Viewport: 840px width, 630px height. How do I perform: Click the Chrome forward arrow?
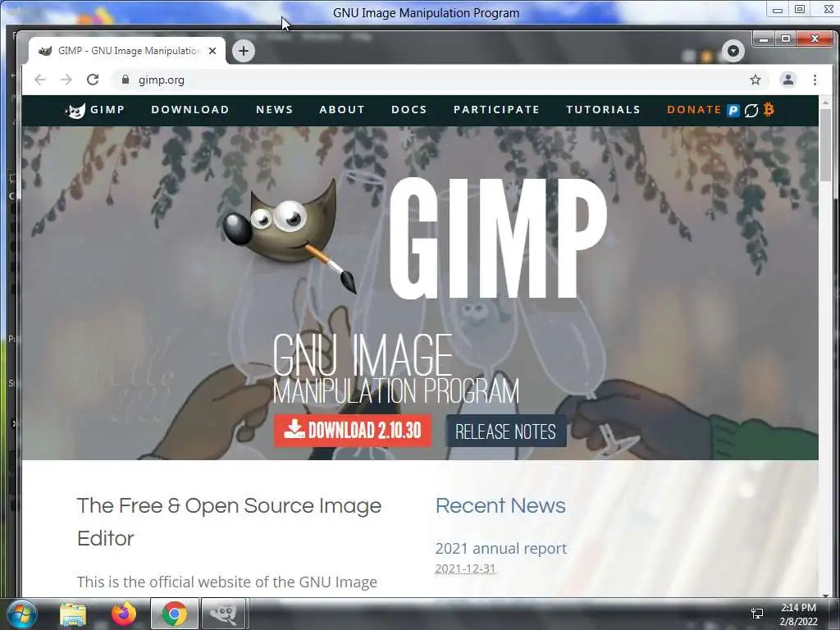click(66, 80)
